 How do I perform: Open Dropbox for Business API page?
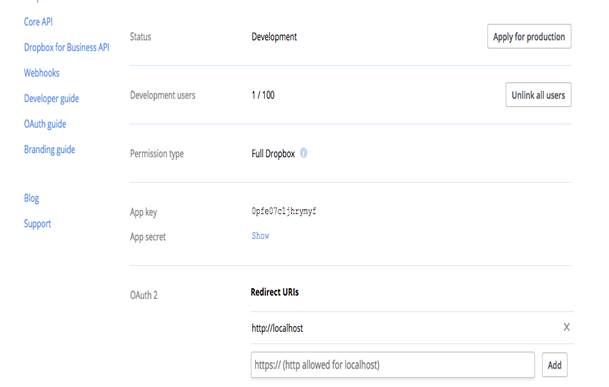coord(66,47)
